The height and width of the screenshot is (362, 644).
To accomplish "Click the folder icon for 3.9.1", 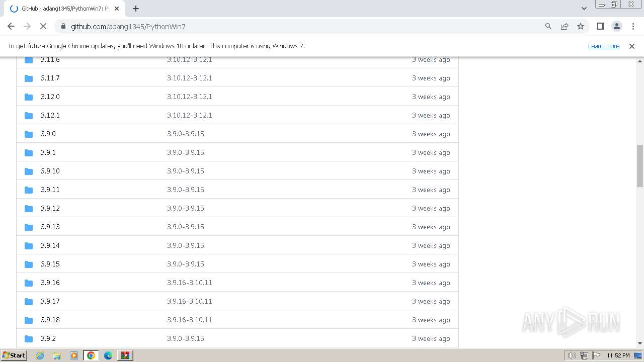I will click(29, 153).
